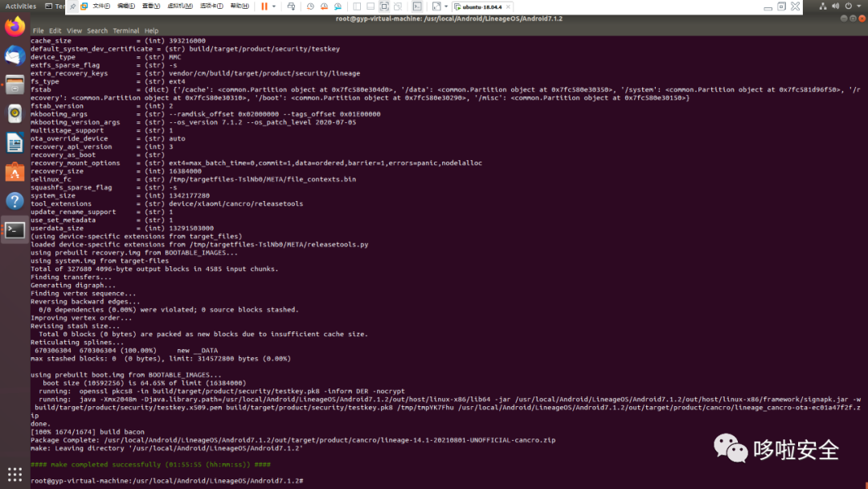Click the shell prompt at the bottom line
This screenshot has width=868, height=489.
coord(166,481)
